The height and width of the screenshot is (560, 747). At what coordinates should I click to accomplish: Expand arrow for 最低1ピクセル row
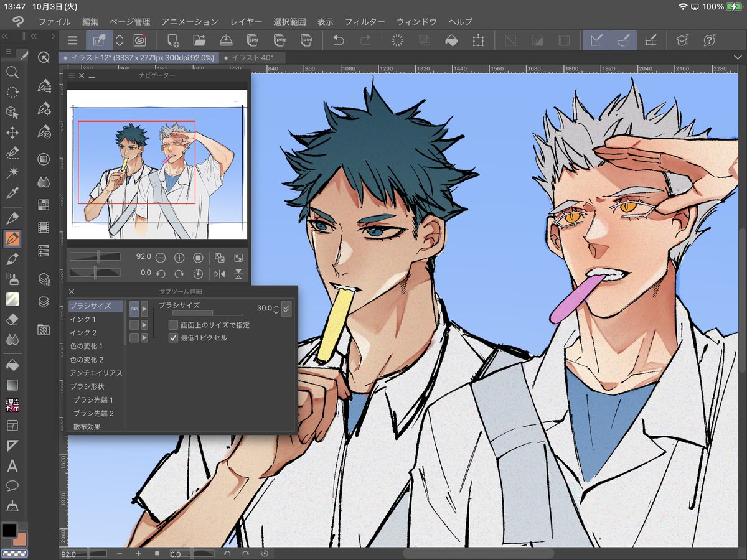pyautogui.click(x=144, y=338)
